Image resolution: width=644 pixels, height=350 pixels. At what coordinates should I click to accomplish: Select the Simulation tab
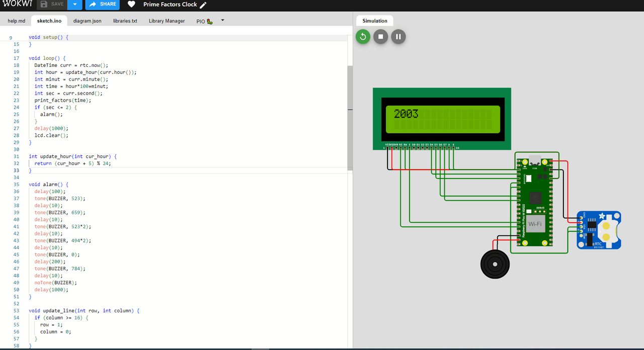(375, 21)
